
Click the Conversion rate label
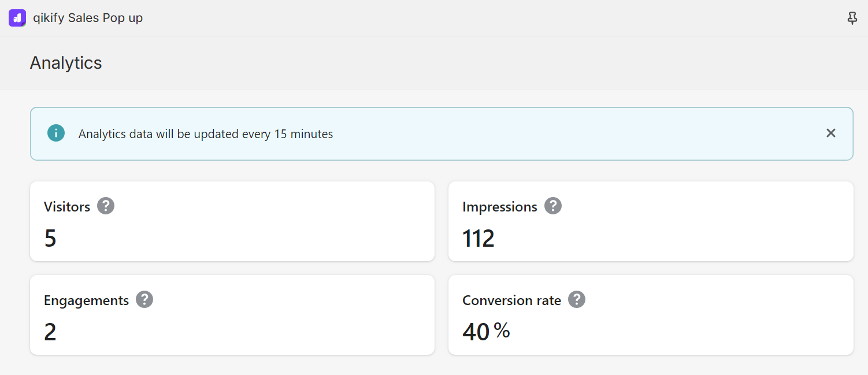coord(512,300)
